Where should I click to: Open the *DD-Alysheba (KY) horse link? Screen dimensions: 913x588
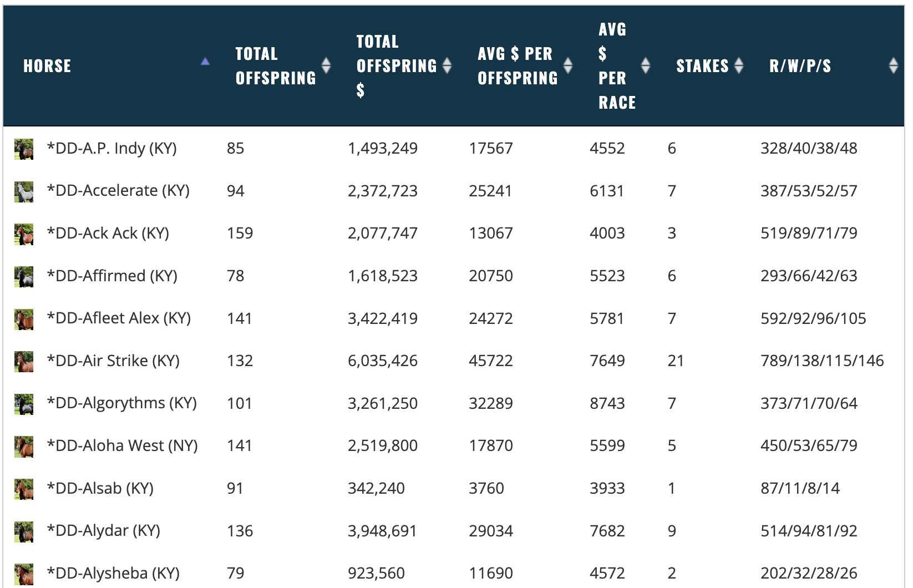coord(113,573)
